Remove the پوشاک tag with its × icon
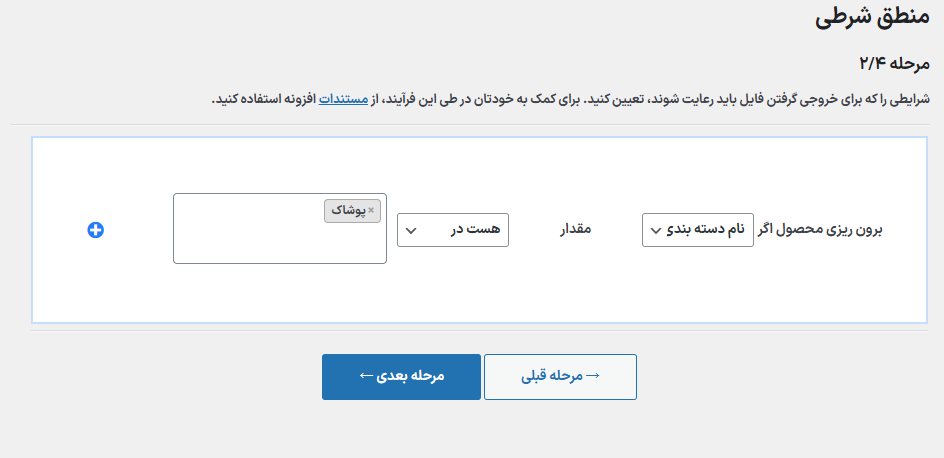The height and width of the screenshot is (458, 944). (x=371, y=210)
